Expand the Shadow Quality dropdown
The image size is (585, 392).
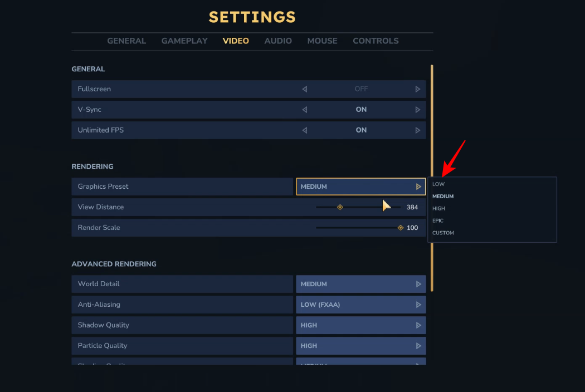(360, 325)
